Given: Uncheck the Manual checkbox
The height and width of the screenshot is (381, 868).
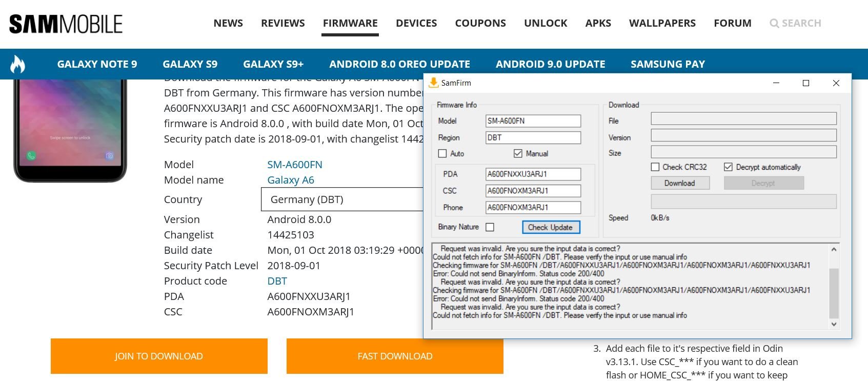Looking at the screenshot, I should coord(518,153).
